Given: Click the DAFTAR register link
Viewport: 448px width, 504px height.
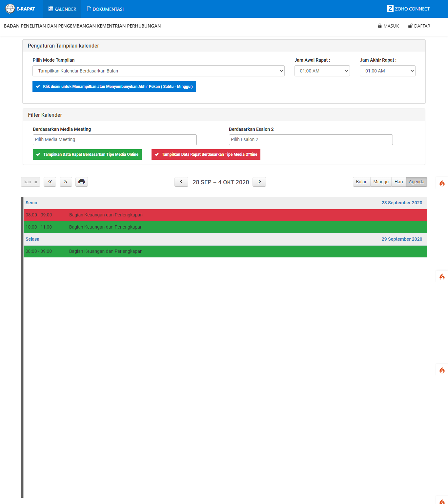Looking at the screenshot, I should (x=419, y=26).
